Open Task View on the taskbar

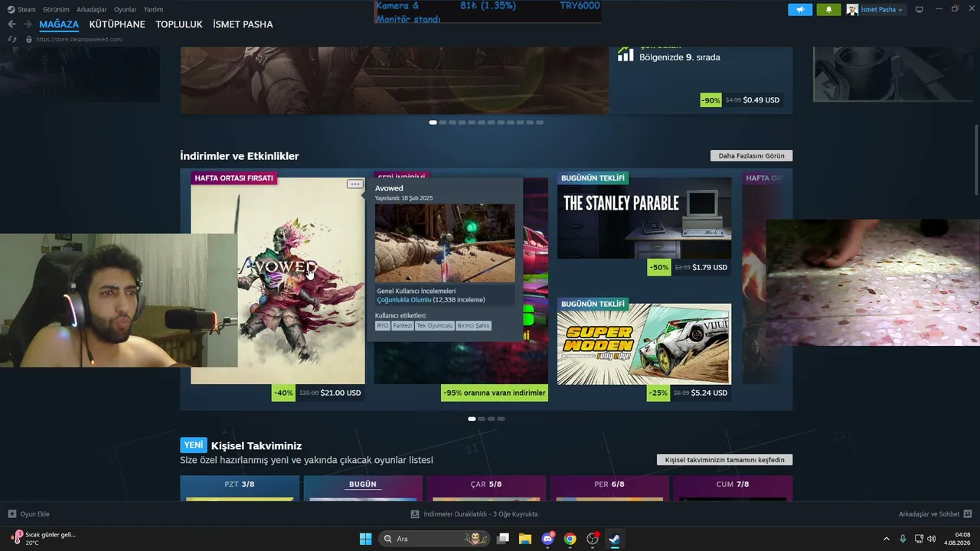(503, 539)
